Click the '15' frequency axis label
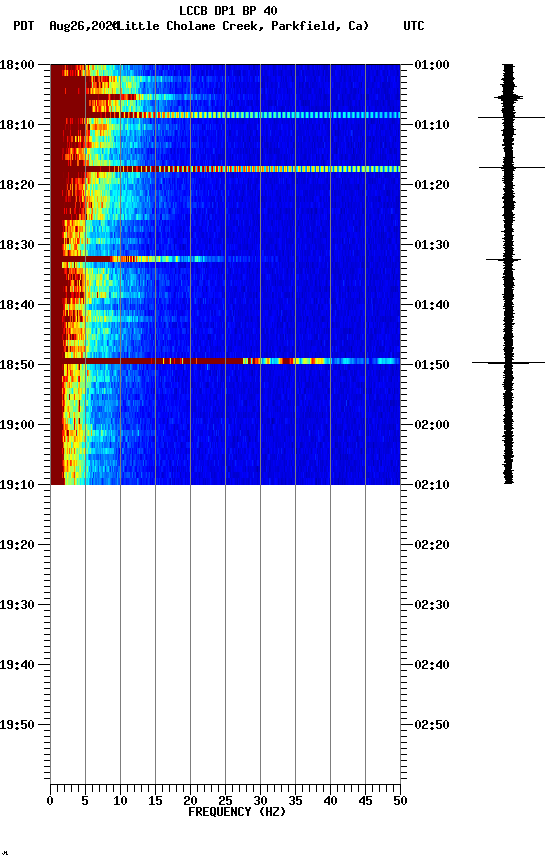This screenshot has height=864, width=552. (155, 801)
